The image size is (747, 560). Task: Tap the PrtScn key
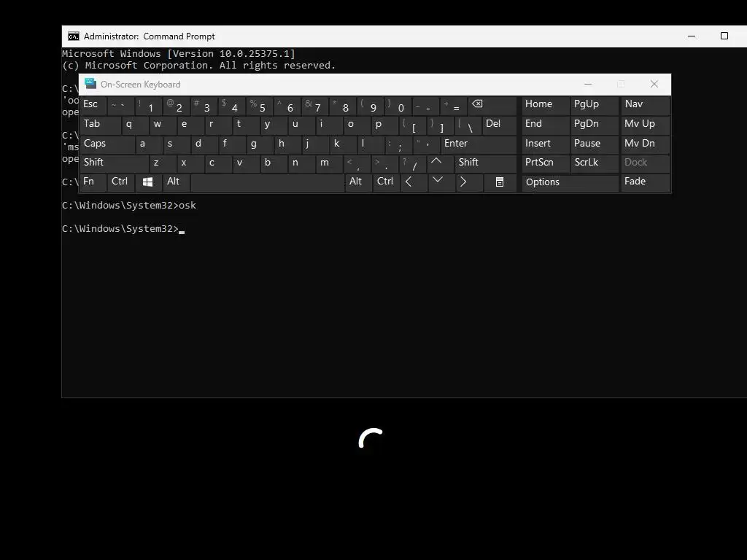(x=546, y=163)
